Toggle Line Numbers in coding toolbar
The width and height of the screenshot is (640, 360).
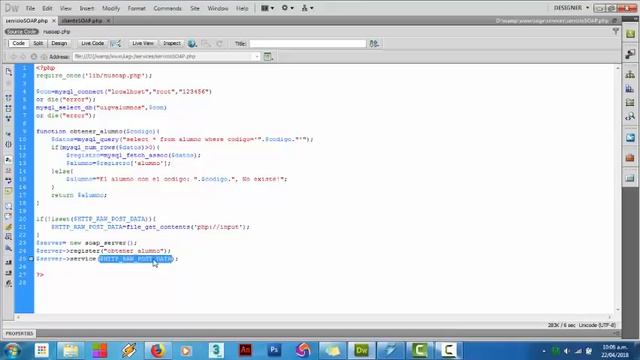9,160
